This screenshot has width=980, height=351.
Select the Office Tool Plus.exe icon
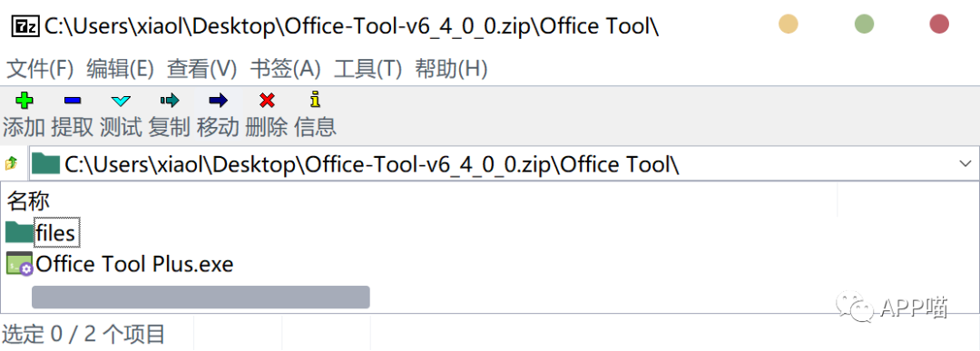tap(19, 264)
